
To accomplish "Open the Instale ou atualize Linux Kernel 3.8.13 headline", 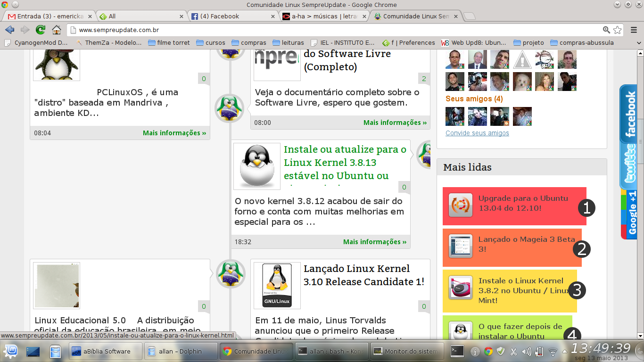I will click(x=345, y=163).
